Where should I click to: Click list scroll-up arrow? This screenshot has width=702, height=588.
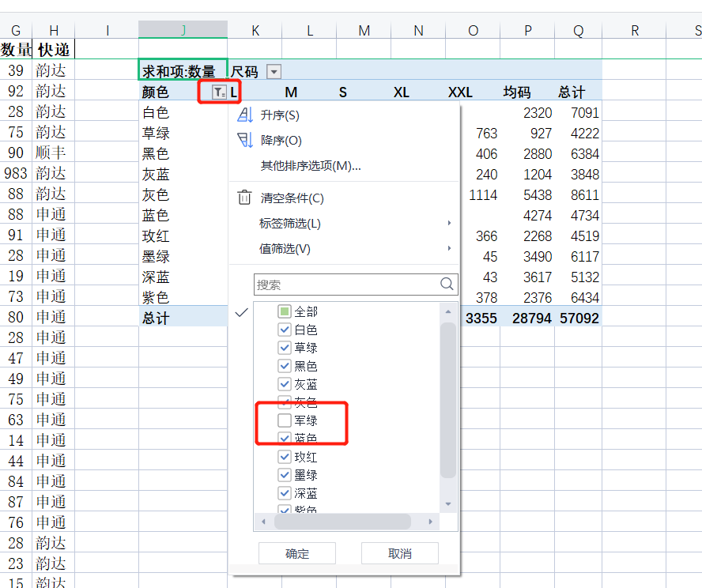(448, 311)
